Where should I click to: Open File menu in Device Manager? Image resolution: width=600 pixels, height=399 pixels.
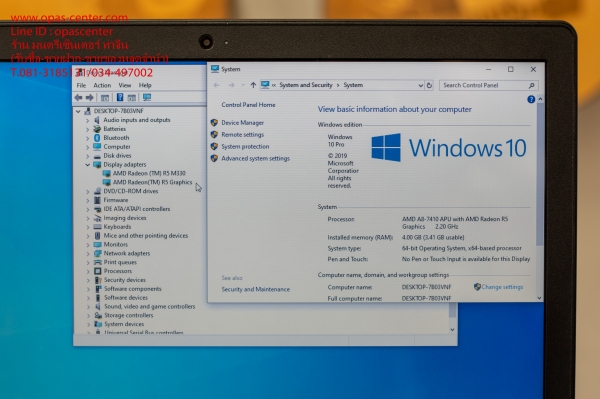tap(81, 85)
